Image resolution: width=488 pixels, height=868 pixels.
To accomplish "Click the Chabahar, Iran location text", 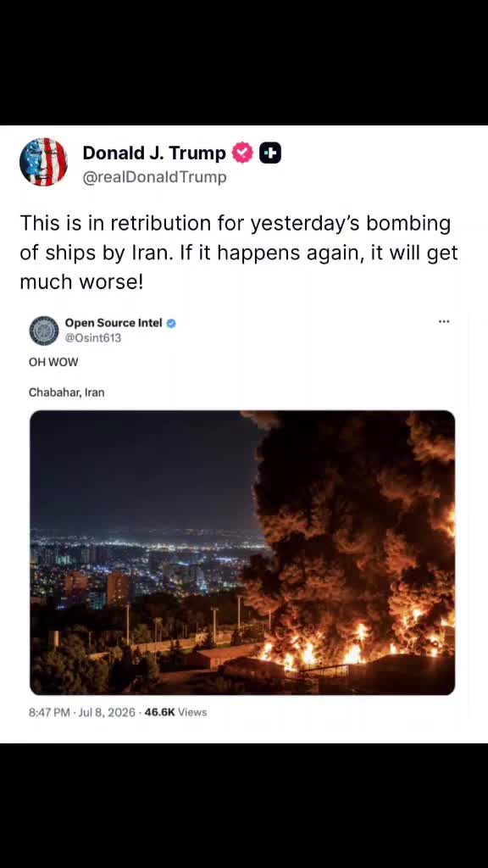I will coord(66,392).
